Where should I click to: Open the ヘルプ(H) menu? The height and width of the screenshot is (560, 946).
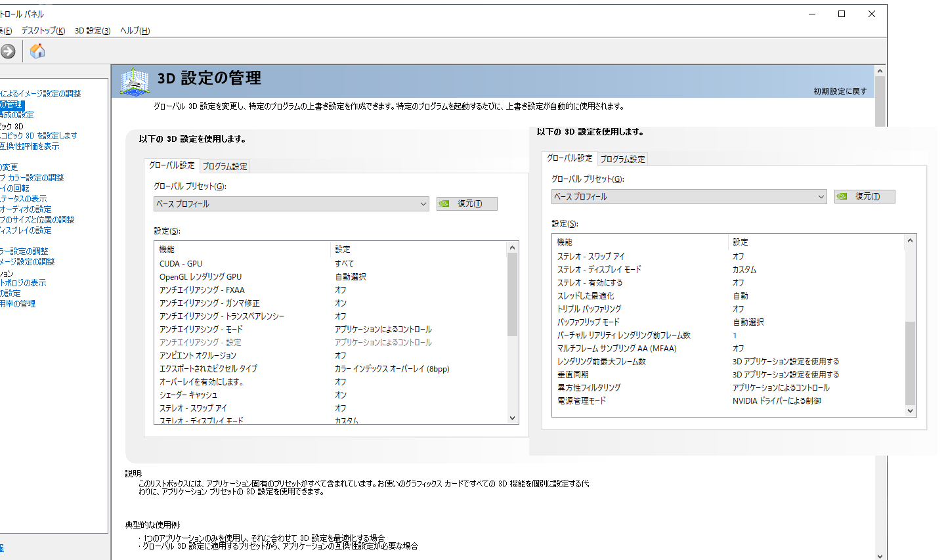[x=135, y=31]
